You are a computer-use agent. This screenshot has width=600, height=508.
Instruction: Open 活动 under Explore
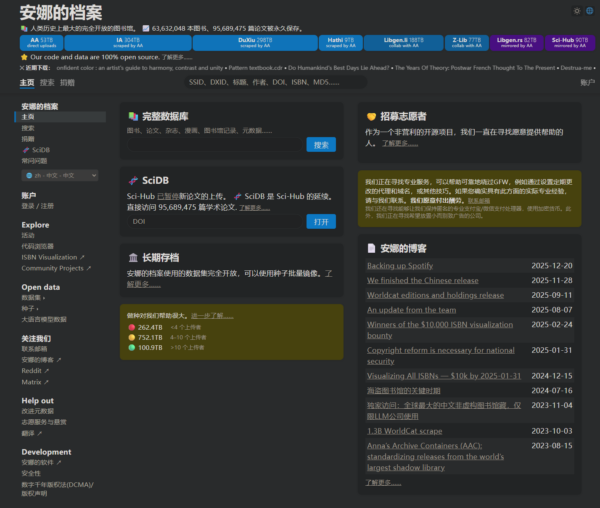[28, 235]
